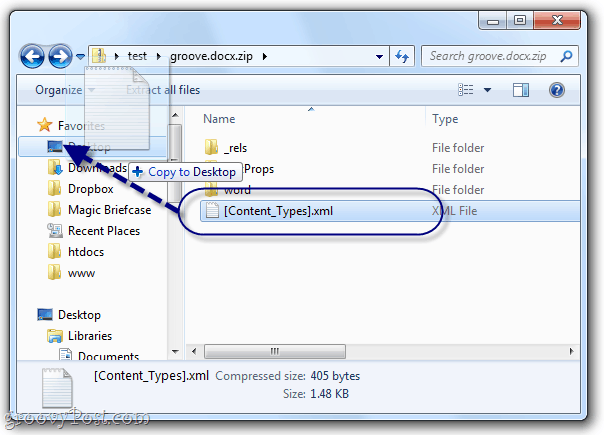Maximize the explorer window
The width and height of the screenshot is (604, 435).
point(520,20)
